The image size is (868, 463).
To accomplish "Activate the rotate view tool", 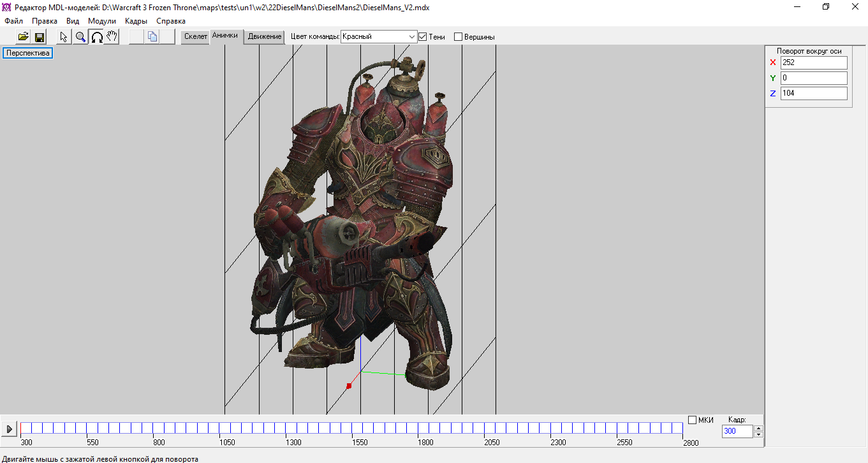I will (96, 37).
